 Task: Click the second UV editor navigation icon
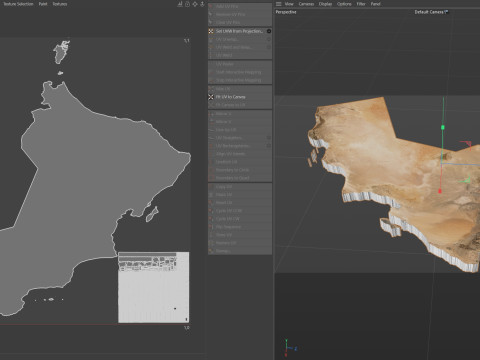pos(187,4)
